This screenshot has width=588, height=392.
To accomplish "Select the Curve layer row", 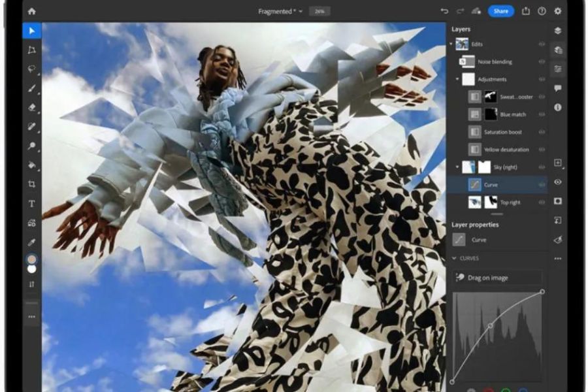I will pos(497,184).
